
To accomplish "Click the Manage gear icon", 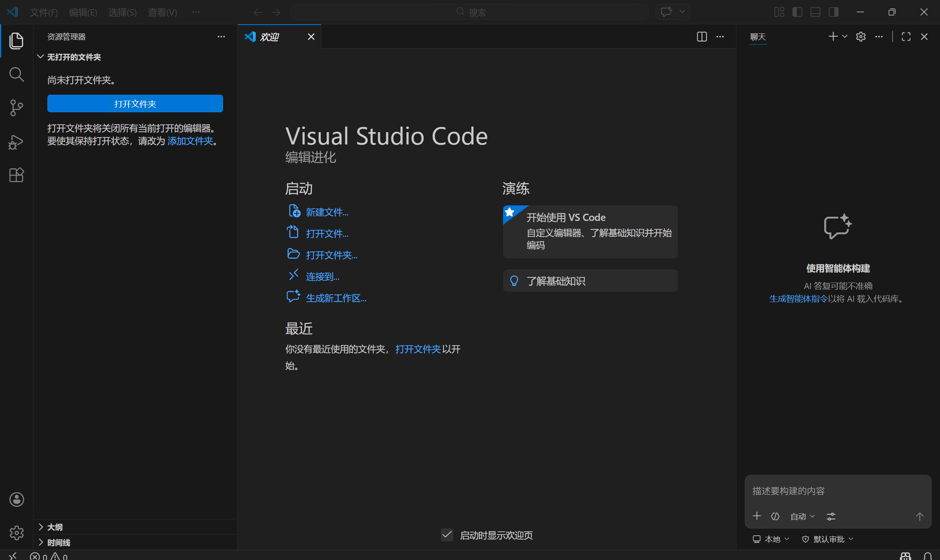I will tap(16, 533).
